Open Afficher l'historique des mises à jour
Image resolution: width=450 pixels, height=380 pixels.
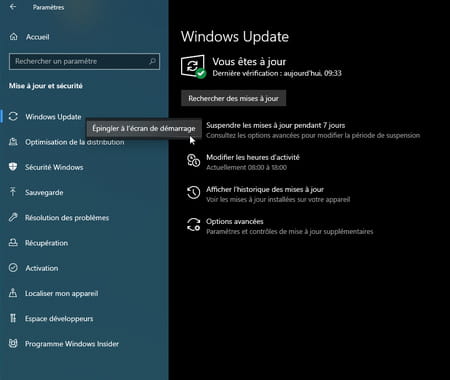265,189
